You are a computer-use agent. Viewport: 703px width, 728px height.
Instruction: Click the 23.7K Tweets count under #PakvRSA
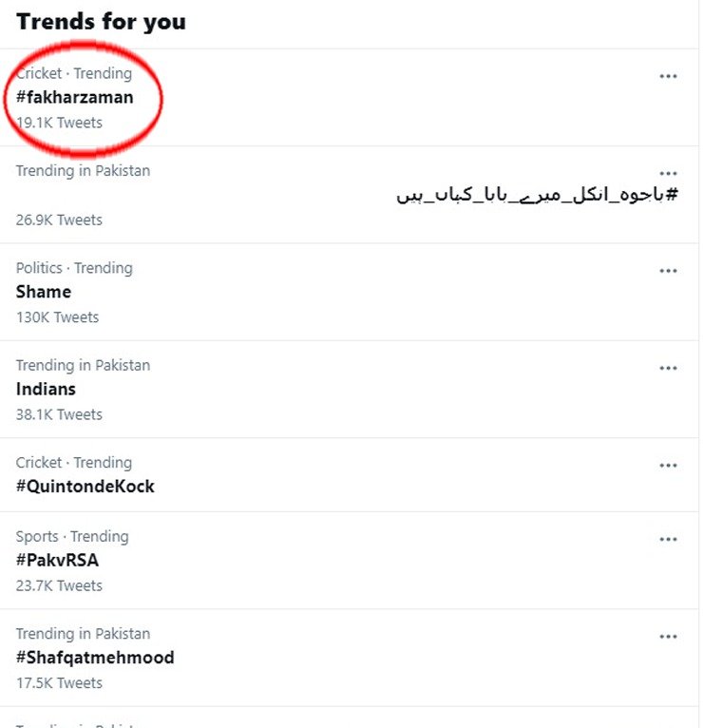[59, 585]
